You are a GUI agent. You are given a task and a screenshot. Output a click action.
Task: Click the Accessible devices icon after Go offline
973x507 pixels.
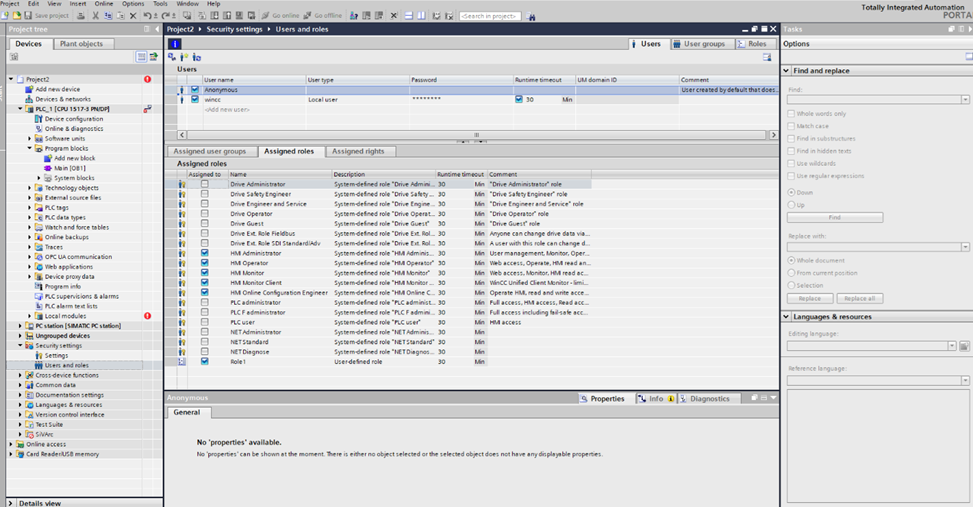(x=354, y=16)
